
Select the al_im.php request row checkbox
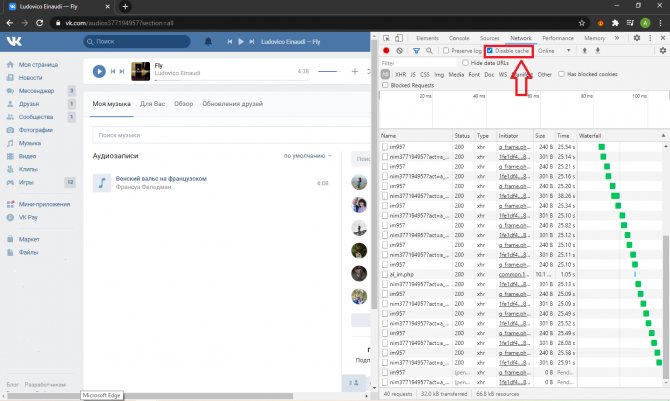click(x=385, y=274)
